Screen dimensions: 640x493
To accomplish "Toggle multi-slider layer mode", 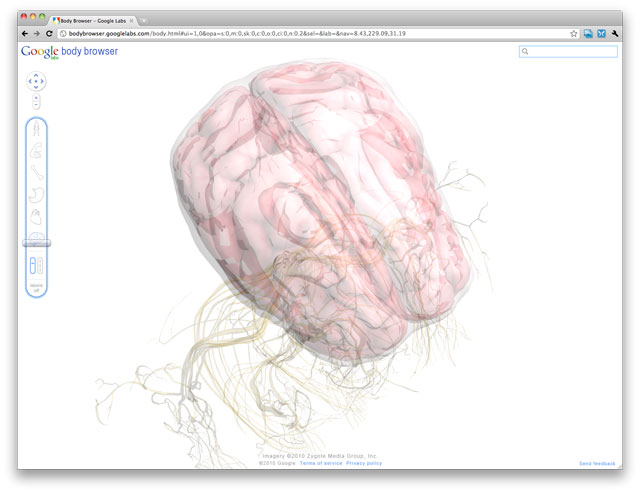I will point(40,265).
